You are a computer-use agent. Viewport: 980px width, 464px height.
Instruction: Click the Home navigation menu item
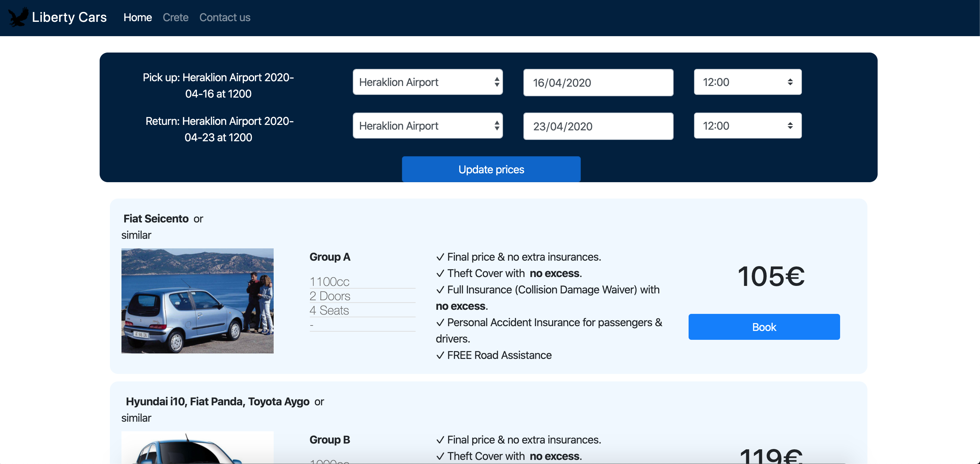point(138,17)
